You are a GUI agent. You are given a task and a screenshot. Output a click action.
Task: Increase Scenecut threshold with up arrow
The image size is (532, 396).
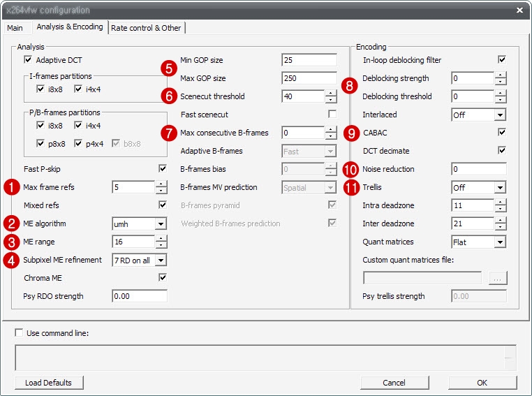tap(331, 94)
